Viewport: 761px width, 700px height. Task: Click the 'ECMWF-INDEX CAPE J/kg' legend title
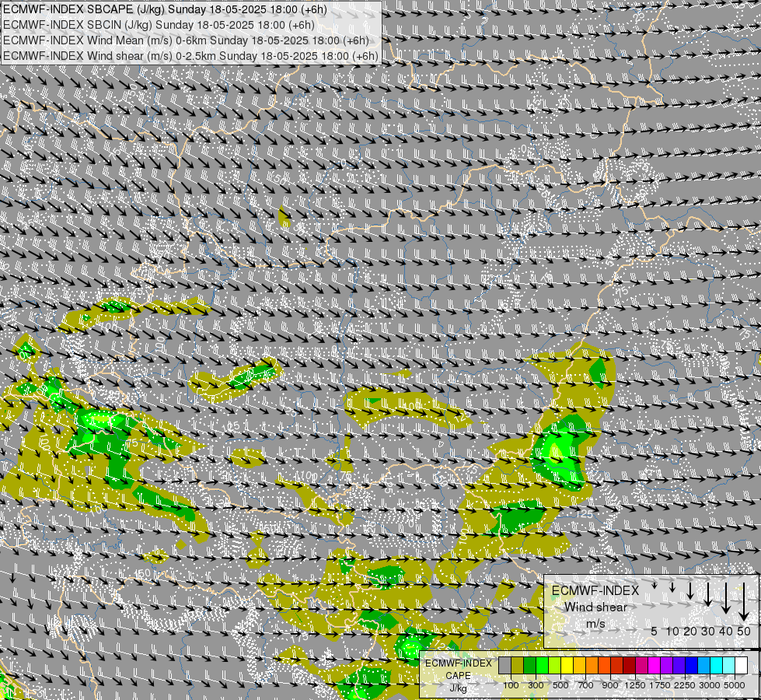tap(459, 676)
